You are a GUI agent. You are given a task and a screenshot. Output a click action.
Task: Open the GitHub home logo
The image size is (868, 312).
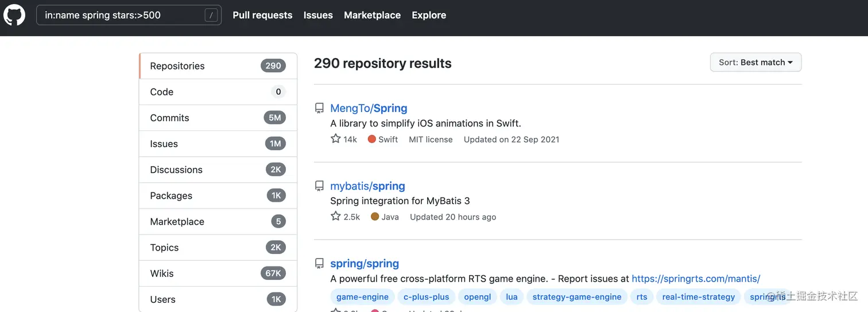[x=14, y=15]
